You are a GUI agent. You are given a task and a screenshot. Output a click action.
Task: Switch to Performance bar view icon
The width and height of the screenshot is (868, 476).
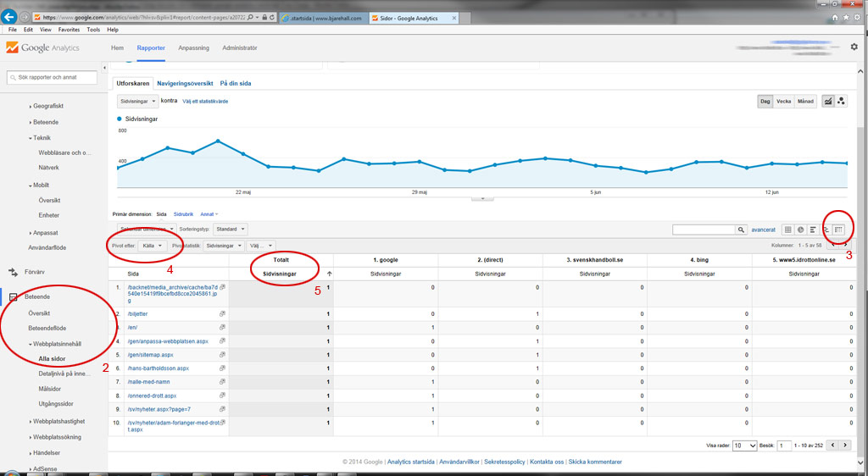[x=813, y=230]
